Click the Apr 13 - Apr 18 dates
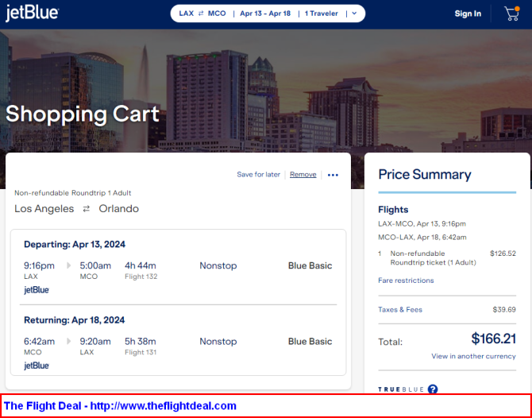The image size is (532, 418). point(265,14)
